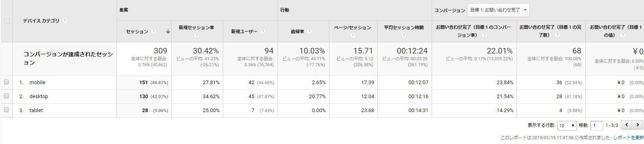The image size is (644, 144).
Task: Click help icon next to セッション column
Action: click(154, 32)
